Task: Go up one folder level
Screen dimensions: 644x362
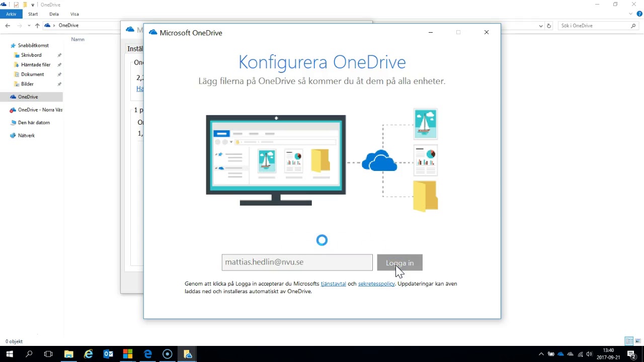Action: (37, 26)
